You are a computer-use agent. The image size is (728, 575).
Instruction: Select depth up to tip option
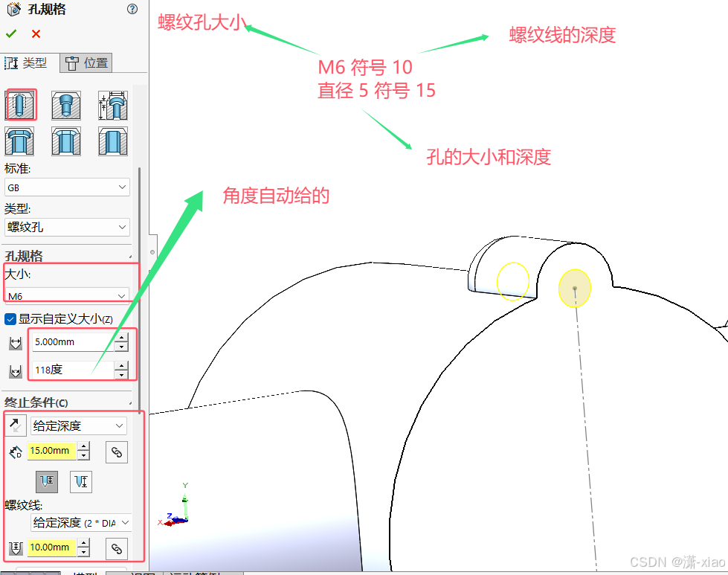(x=81, y=481)
